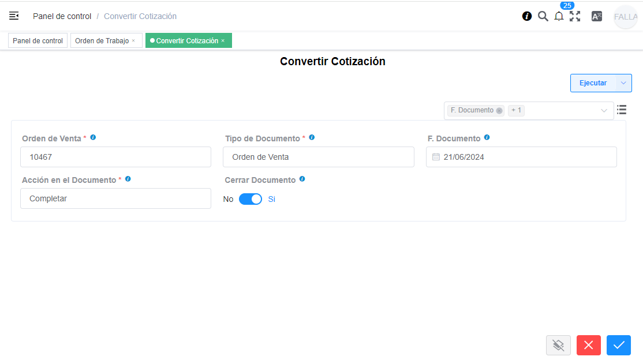Screen dimensions: 643x364
Task: Click the F. Documento date field
Action: point(521,157)
